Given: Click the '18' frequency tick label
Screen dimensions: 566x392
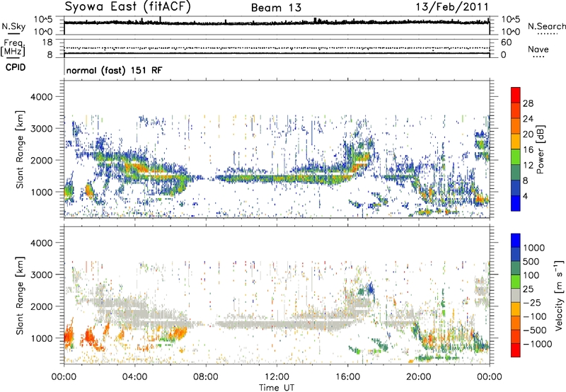Looking at the screenshot, I should click(47, 42).
